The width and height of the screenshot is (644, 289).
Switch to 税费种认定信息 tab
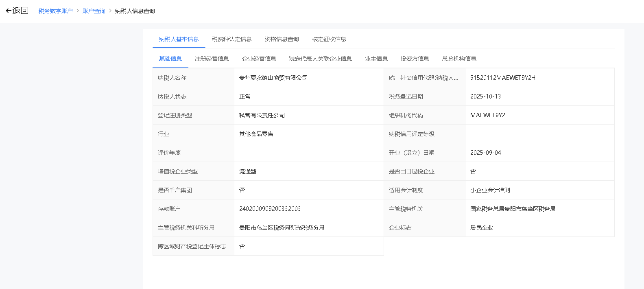(231, 39)
